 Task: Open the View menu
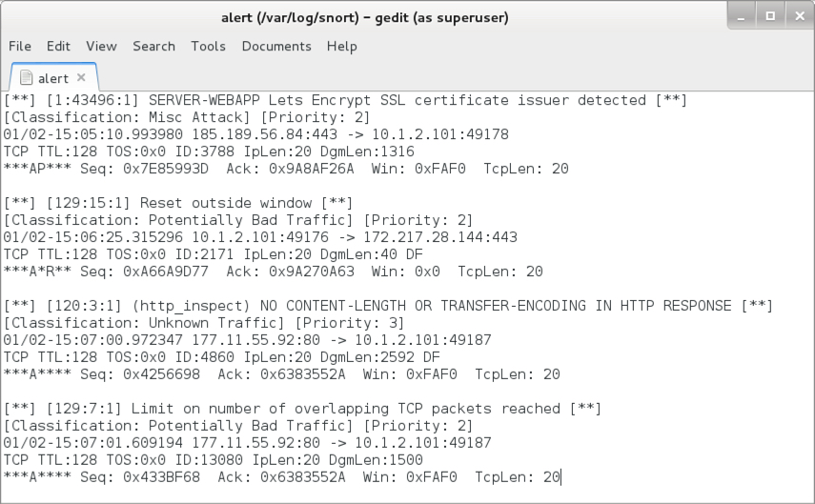[x=101, y=47]
